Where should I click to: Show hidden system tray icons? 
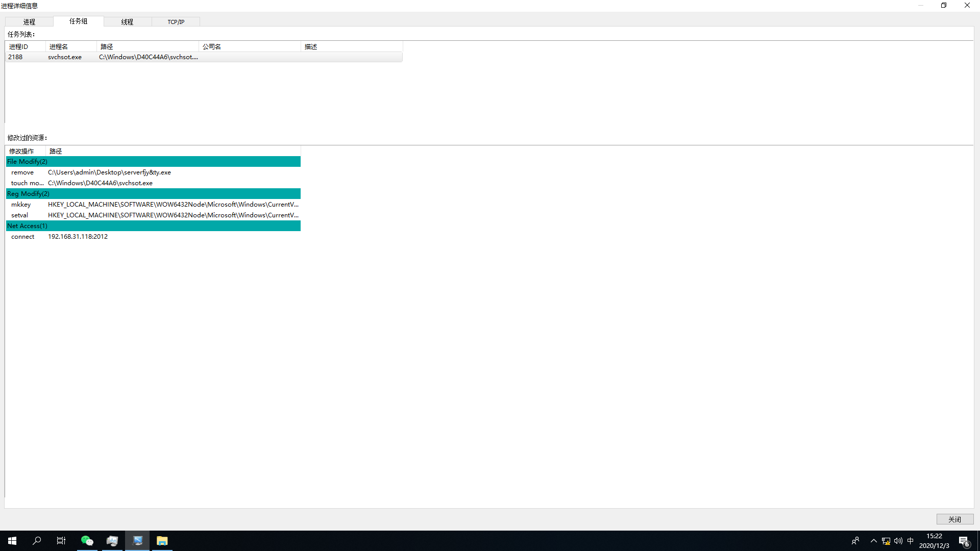[874, 541]
